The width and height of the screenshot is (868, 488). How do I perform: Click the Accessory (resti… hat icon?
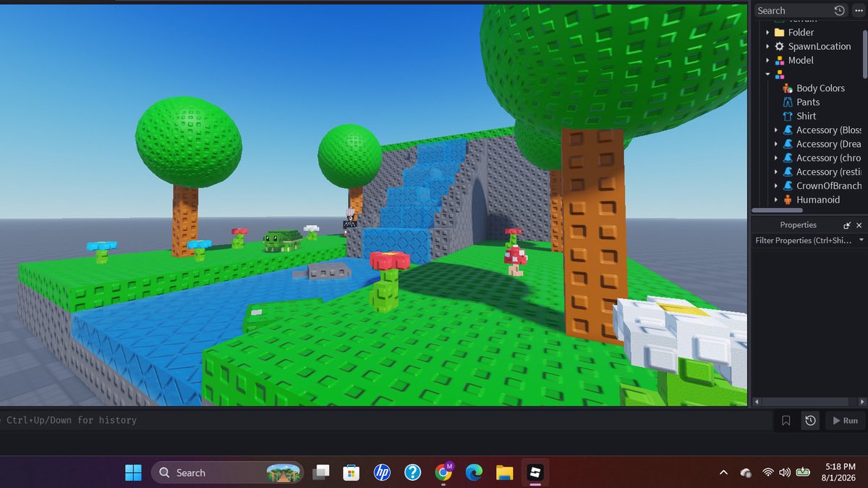(x=788, y=172)
